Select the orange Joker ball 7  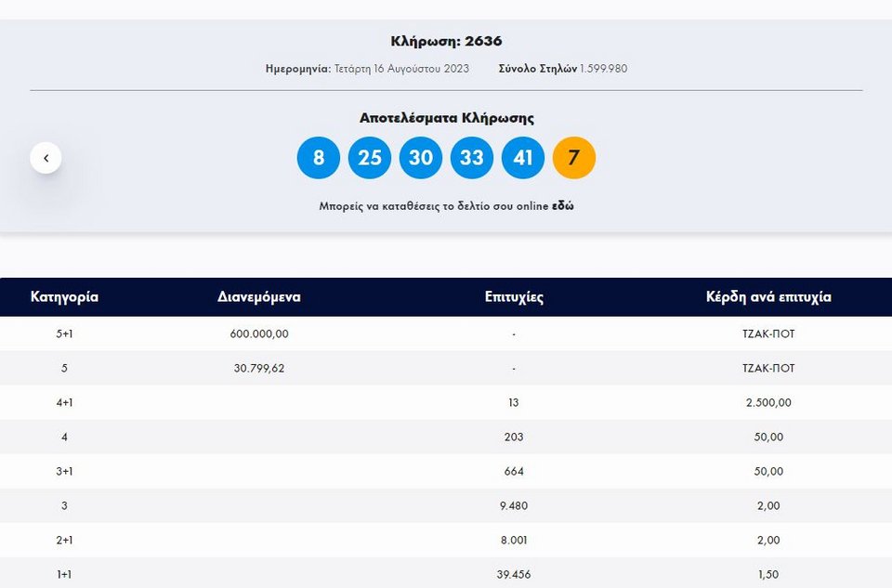pos(574,158)
